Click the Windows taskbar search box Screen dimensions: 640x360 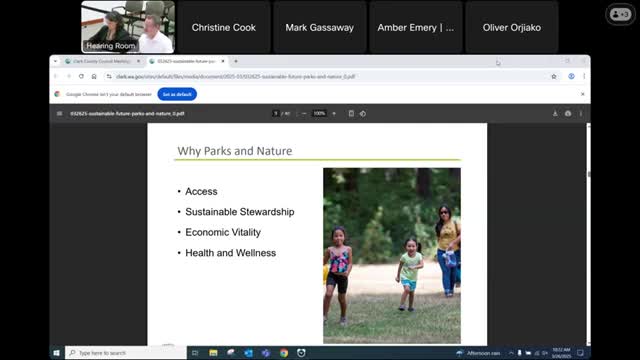[x=126, y=353]
